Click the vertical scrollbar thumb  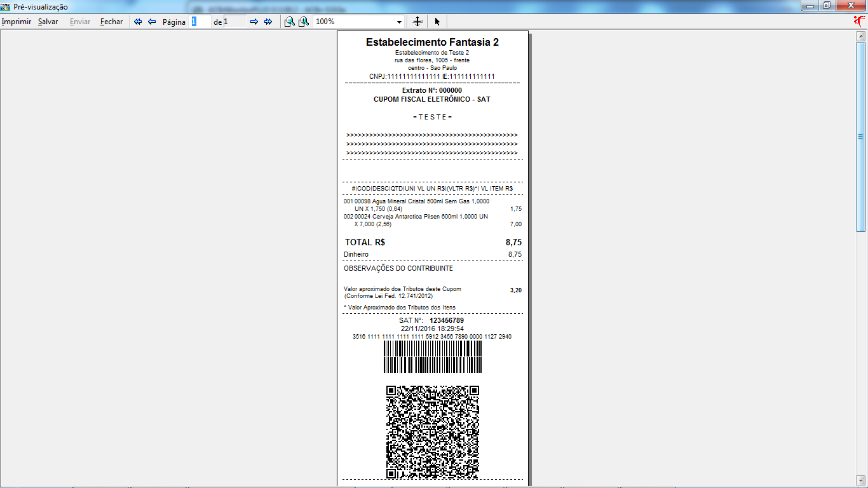(x=861, y=135)
